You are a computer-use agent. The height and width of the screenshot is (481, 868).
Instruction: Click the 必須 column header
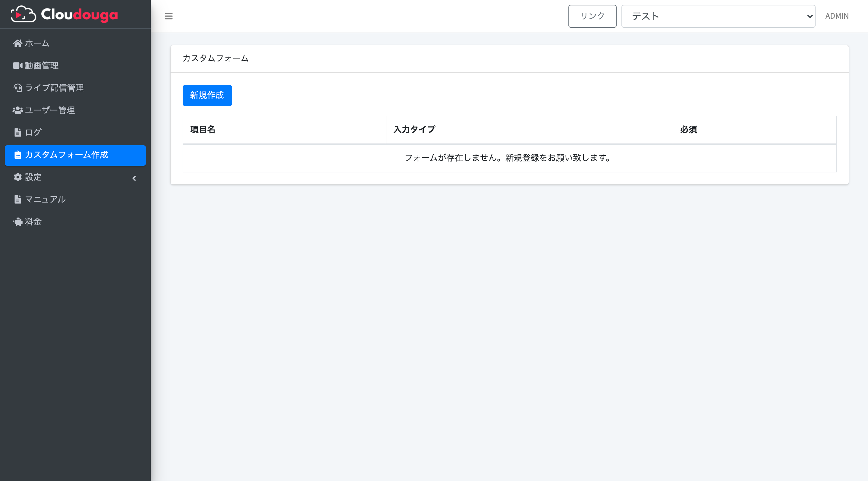[x=754, y=130]
